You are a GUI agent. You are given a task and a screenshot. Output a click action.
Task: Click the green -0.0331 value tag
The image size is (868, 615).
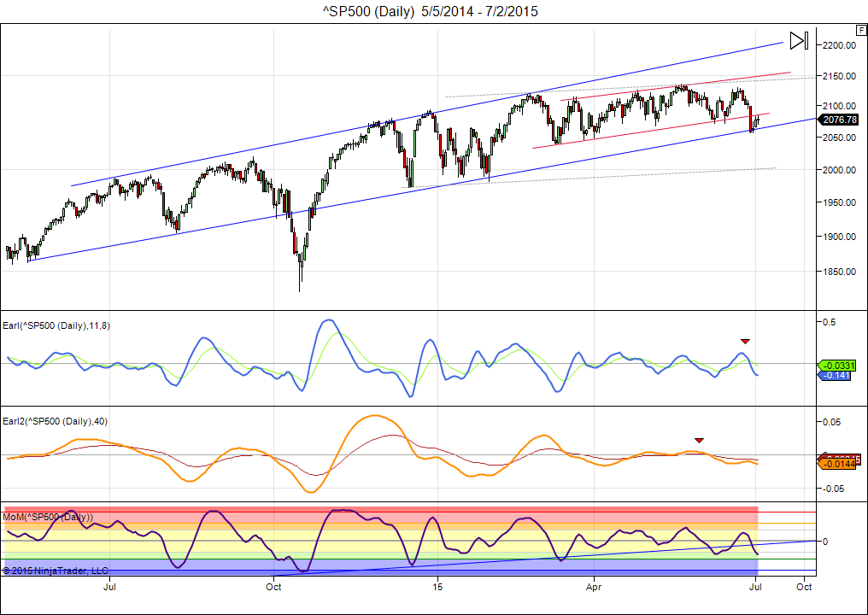tap(838, 366)
